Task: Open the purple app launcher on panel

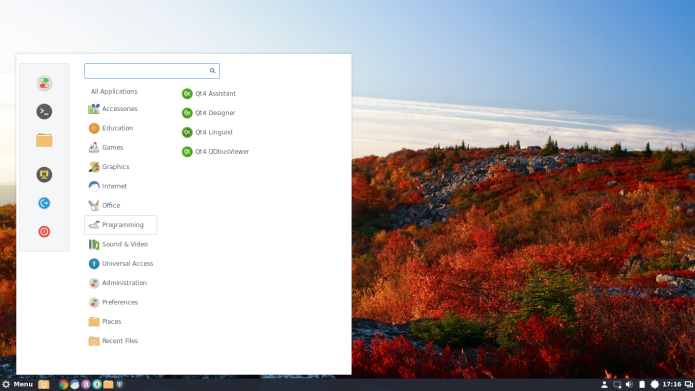Action: pyautogui.click(x=86, y=384)
